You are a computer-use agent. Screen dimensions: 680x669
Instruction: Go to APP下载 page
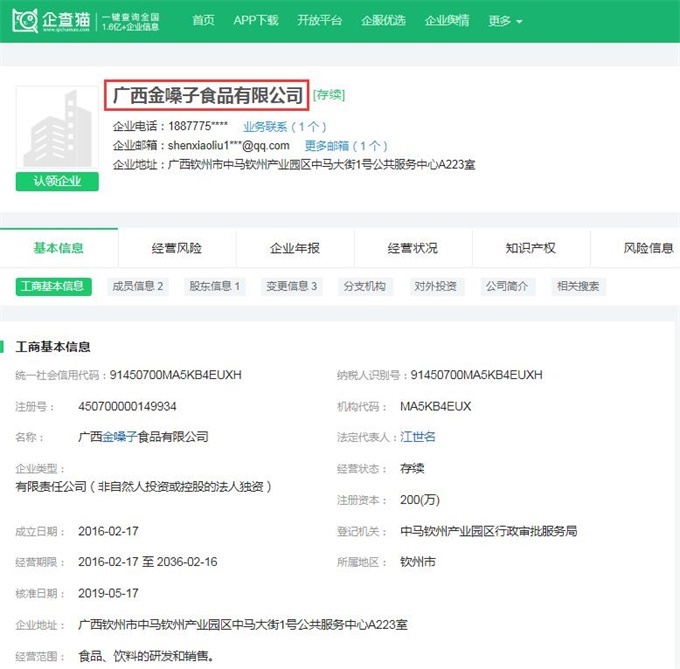[x=255, y=21]
